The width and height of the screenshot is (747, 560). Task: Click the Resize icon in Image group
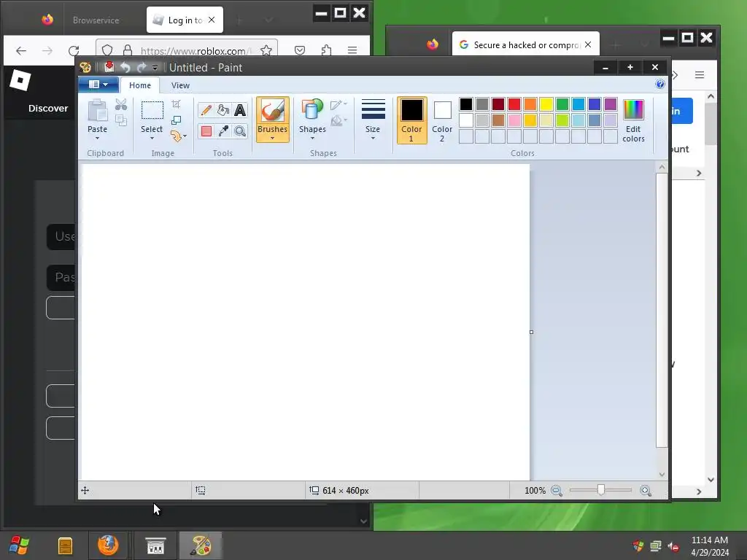[177, 120]
